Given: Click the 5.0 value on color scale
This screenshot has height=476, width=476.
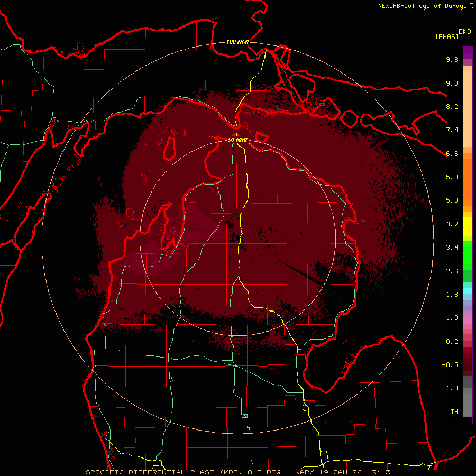Looking at the screenshot, I should point(452,200).
